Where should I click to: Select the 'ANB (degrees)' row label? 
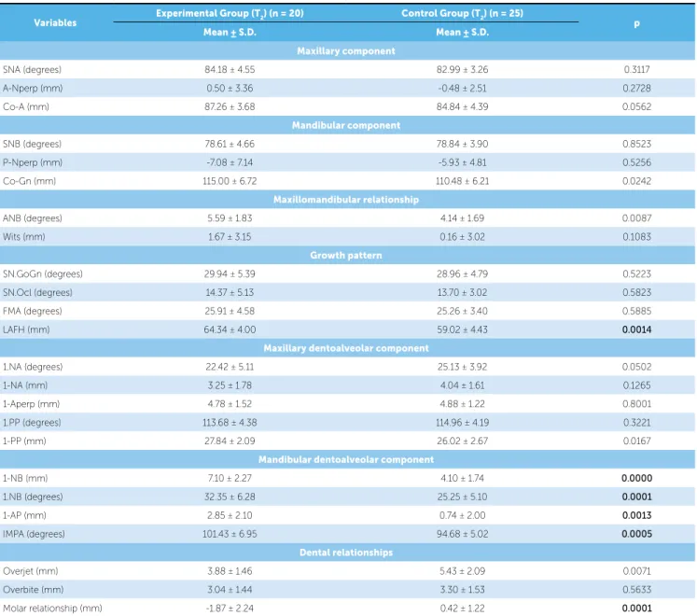[x=33, y=218]
